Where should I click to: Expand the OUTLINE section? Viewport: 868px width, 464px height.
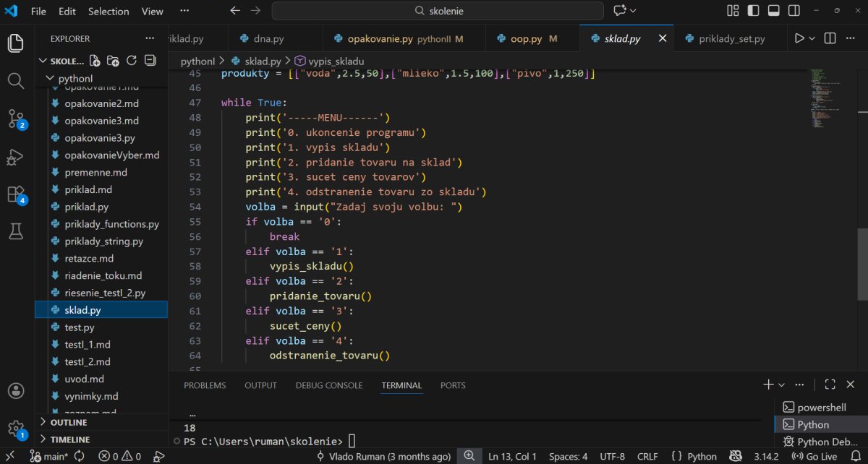(69, 422)
